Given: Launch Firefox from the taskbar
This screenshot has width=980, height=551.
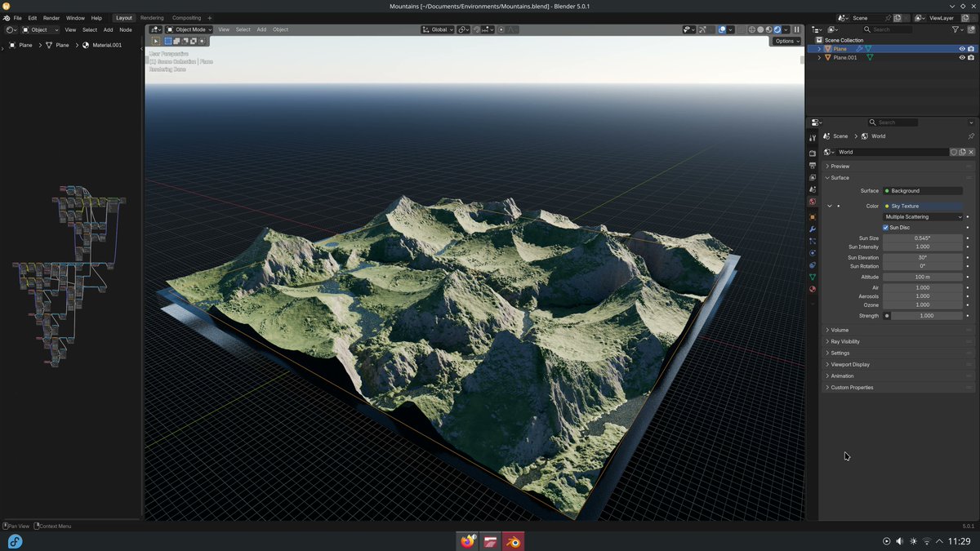Looking at the screenshot, I should tap(468, 540).
